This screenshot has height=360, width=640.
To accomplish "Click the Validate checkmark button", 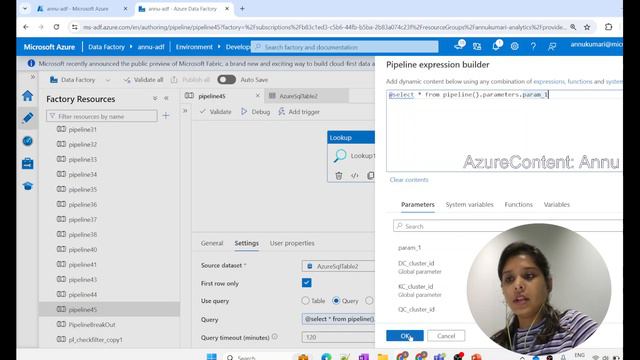I will (x=216, y=111).
